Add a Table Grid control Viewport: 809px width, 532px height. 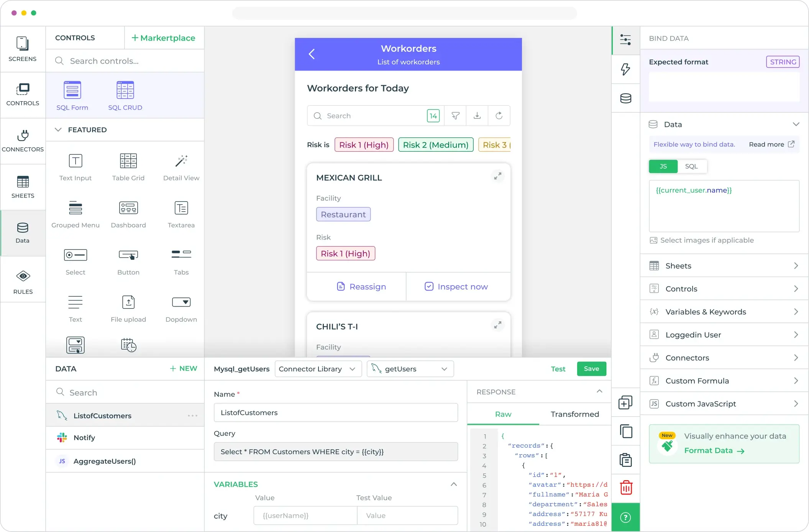128,167
